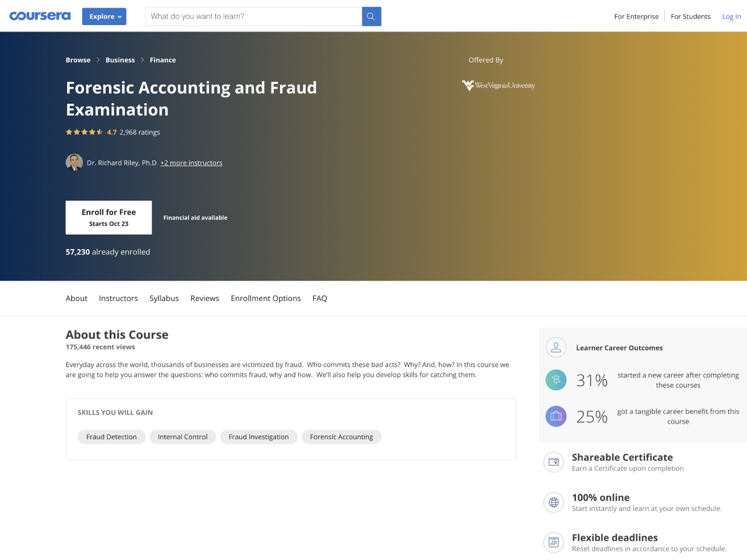Click the 100% online globe icon

click(554, 502)
